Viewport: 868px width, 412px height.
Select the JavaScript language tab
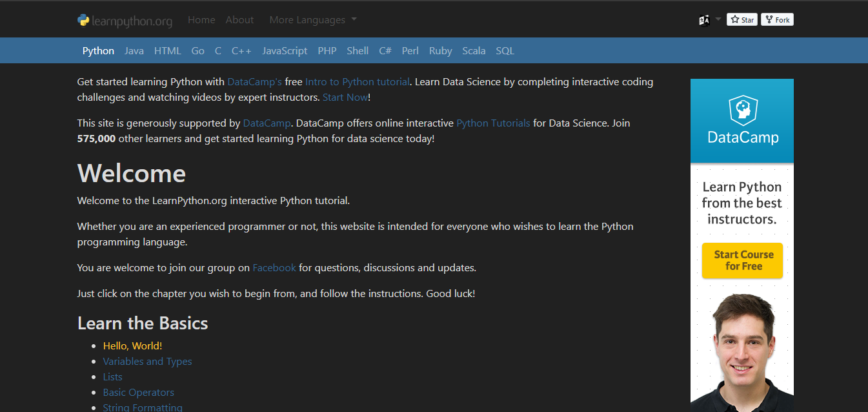(x=285, y=50)
